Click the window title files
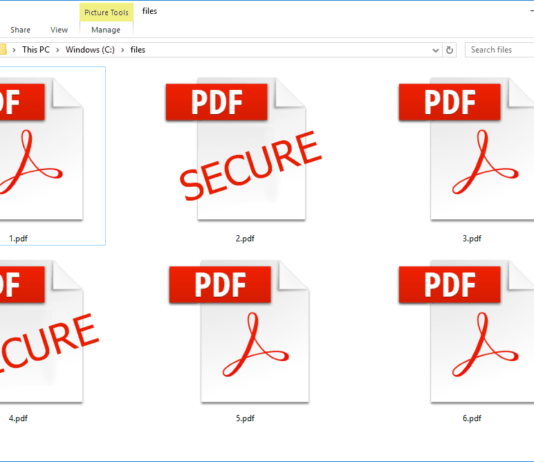This screenshot has width=534, height=462. click(x=150, y=11)
